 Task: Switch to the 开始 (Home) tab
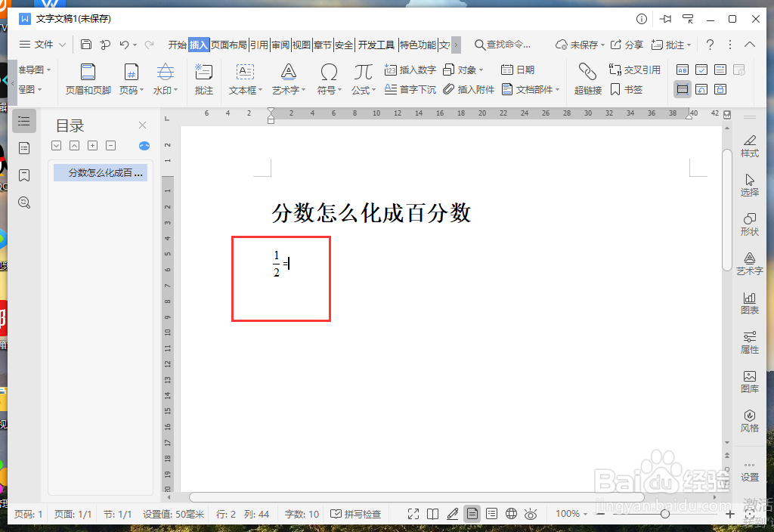(x=177, y=45)
